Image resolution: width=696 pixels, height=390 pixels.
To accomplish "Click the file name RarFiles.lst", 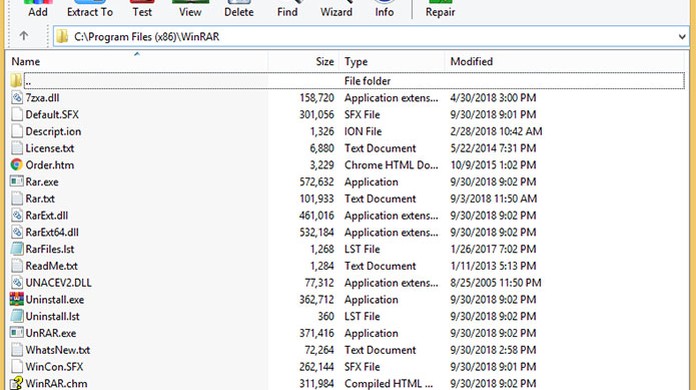I will [50, 249].
